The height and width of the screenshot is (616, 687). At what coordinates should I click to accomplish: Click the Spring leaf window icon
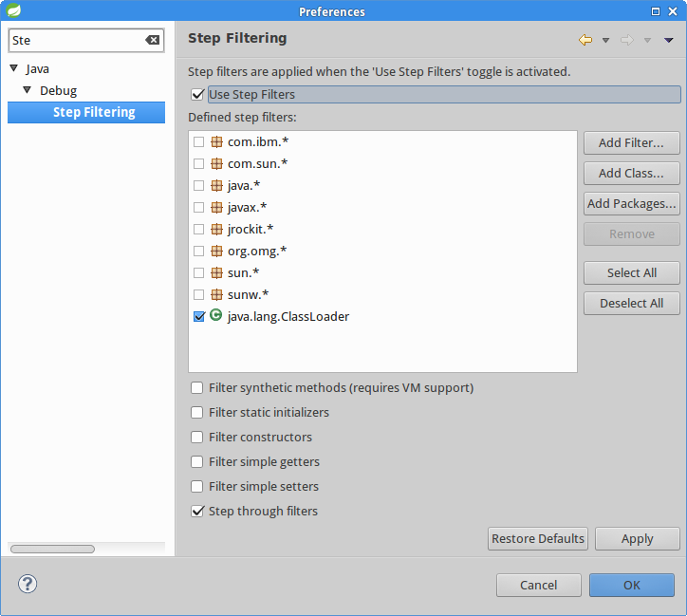click(12, 11)
